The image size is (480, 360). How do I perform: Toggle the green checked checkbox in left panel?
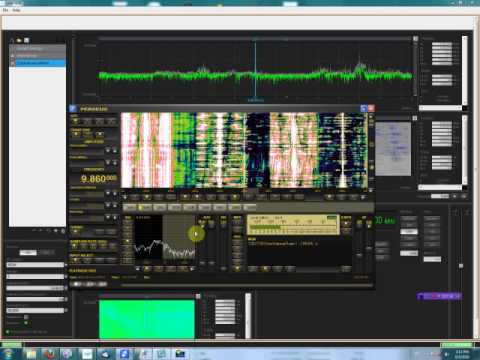(x=26, y=323)
